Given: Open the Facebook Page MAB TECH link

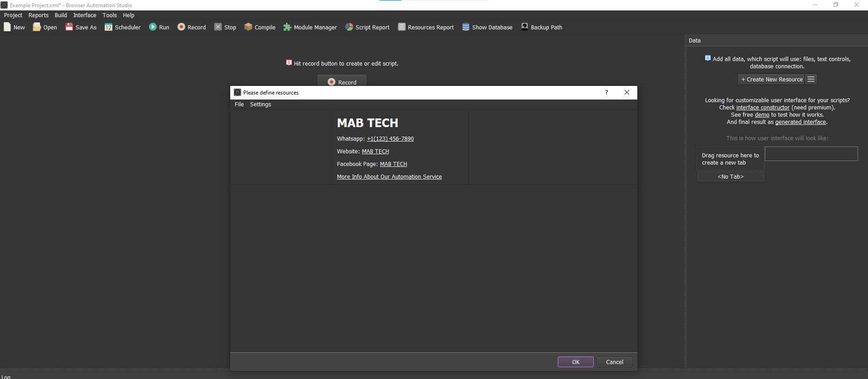Looking at the screenshot, I should click(x=394, y=164).
